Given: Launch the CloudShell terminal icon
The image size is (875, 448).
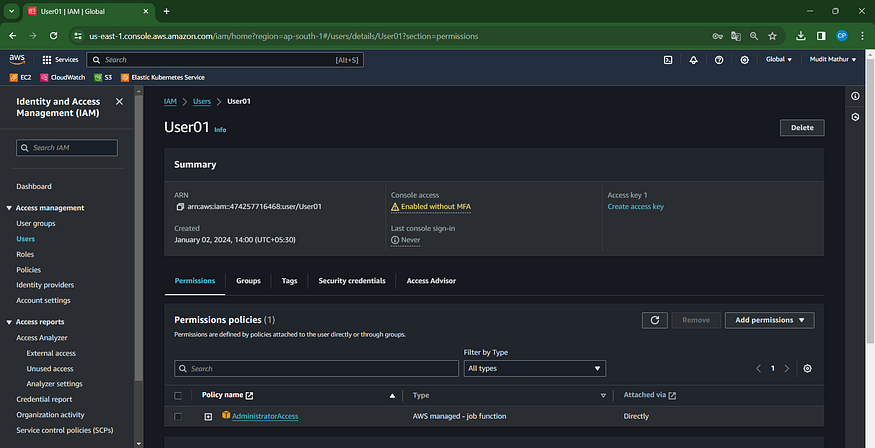Looking at the screenshot, I should (x=667, y=60).
